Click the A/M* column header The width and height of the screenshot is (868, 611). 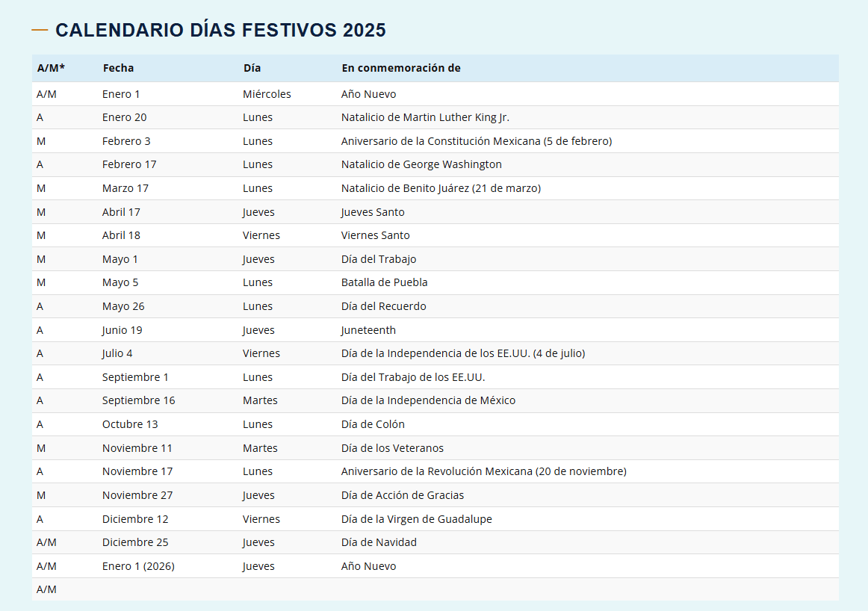(x=49, y=67)
